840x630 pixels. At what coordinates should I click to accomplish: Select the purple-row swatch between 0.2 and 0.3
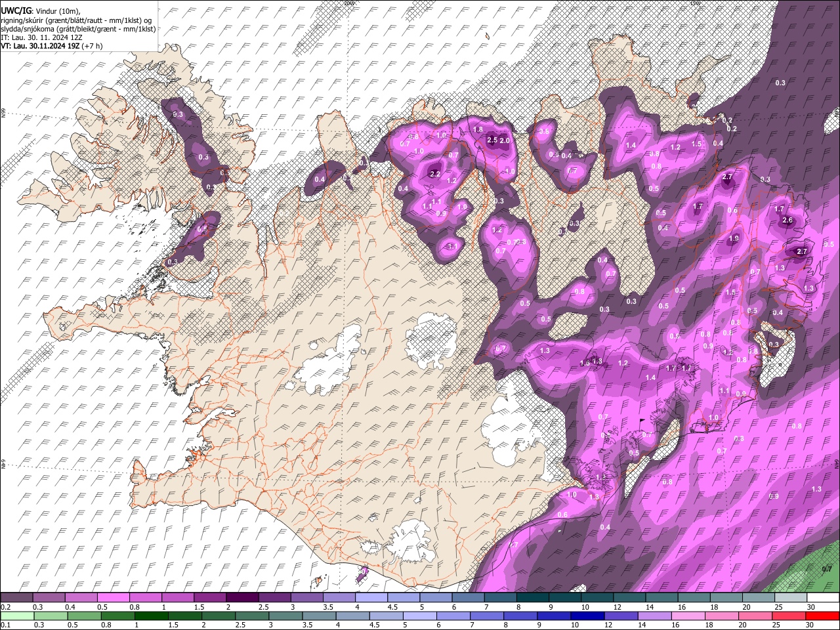16,598
